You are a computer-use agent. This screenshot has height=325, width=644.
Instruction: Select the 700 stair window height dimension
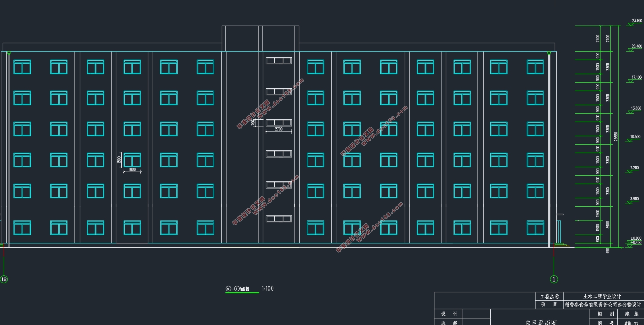[x=253, y=123]
